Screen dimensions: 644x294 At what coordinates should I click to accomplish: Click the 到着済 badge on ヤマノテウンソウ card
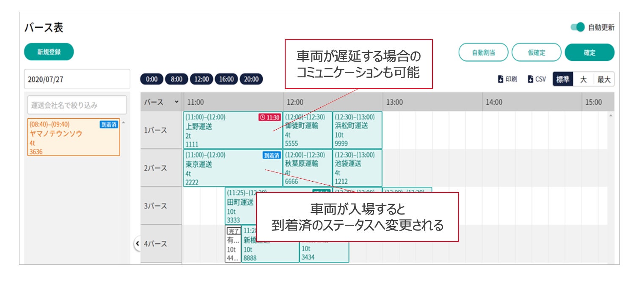(x=109, y=124)
